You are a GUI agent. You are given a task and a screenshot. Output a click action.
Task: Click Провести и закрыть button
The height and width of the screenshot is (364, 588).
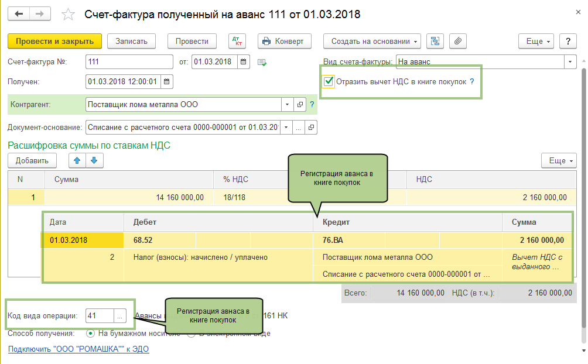point(54,41)
